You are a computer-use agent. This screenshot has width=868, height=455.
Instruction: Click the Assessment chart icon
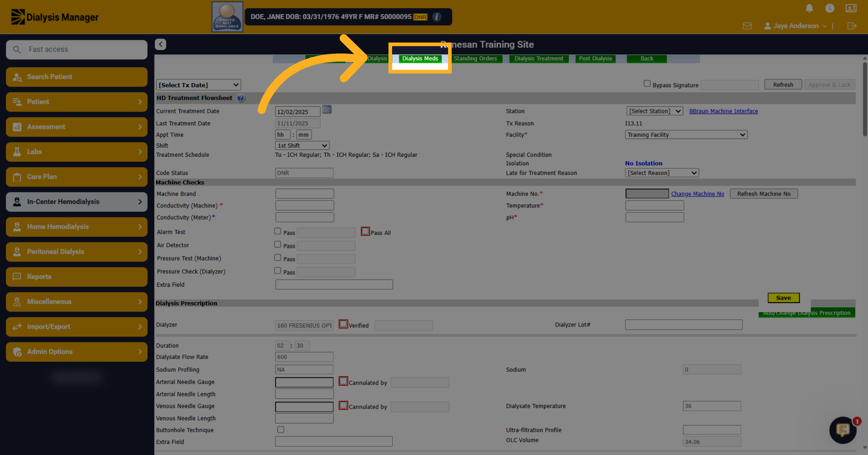tap(17, 127)
